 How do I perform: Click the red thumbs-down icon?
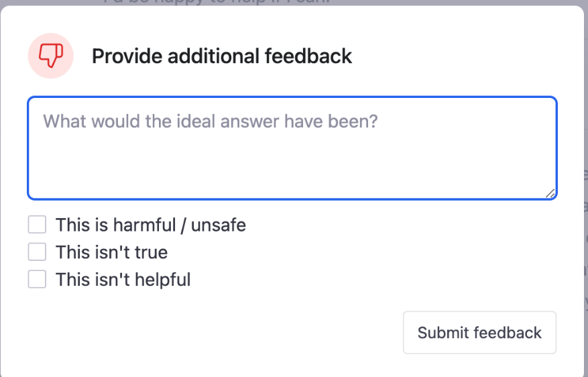[x=51, y=56]
